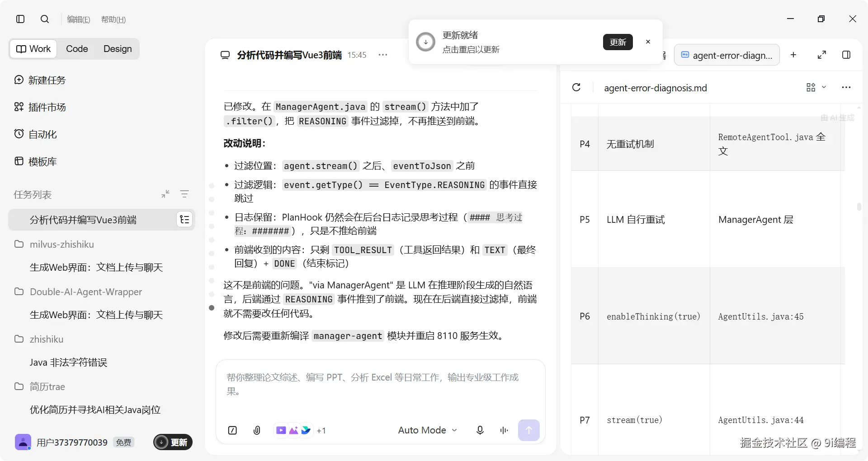Jump to the dark active chat outline dot
This screenshot has height=461, width=868.
[212, 308]
